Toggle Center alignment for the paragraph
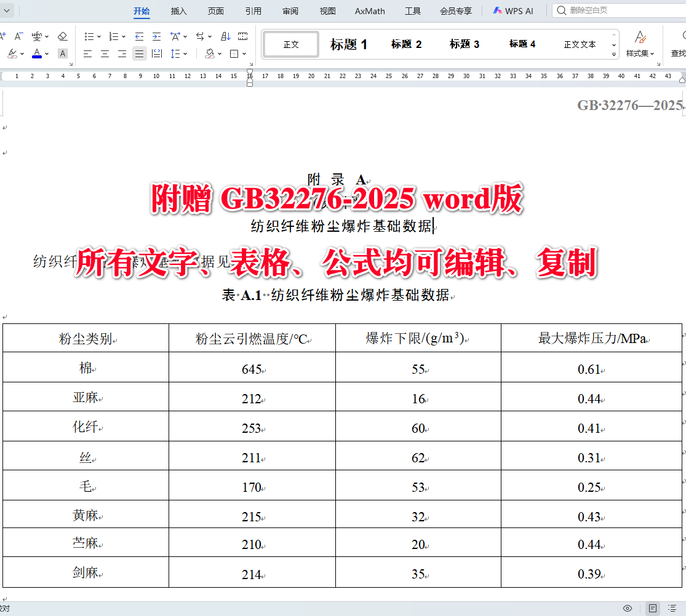686x616 pixels. pyautogui.click(x=104, y=53)
